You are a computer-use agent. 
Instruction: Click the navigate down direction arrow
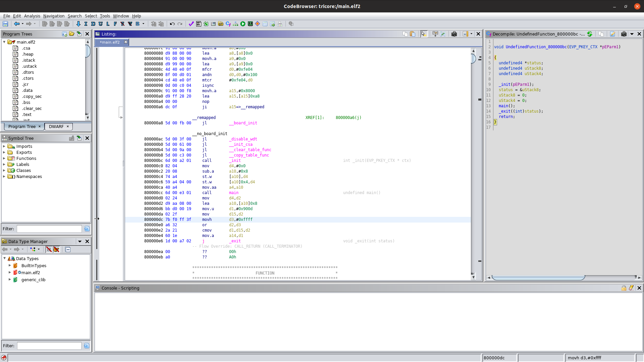coord(78,24)
